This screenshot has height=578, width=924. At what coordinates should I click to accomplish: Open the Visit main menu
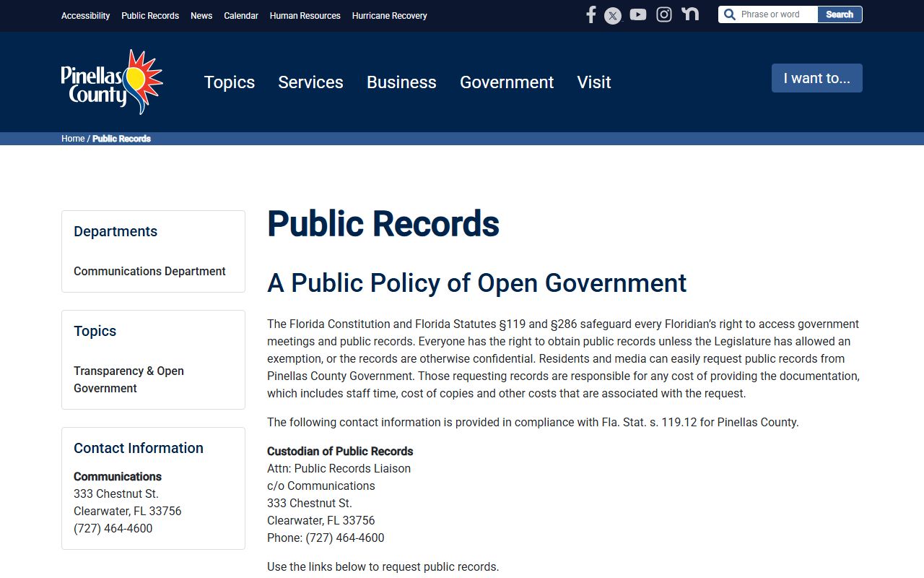(594, 82)
